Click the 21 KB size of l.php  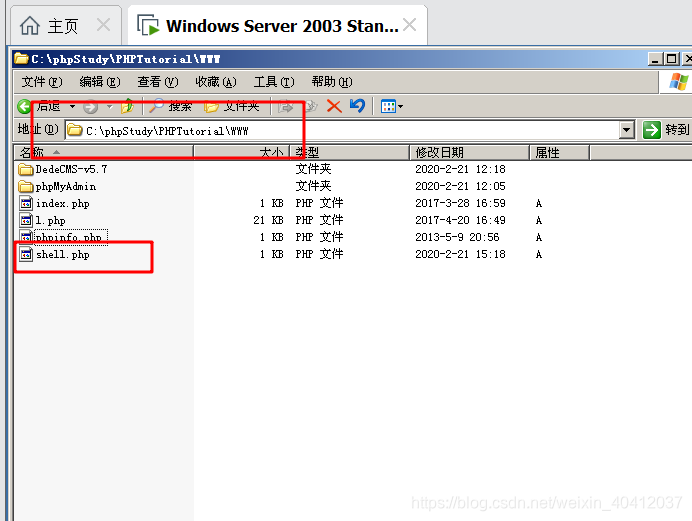point(268,220)
